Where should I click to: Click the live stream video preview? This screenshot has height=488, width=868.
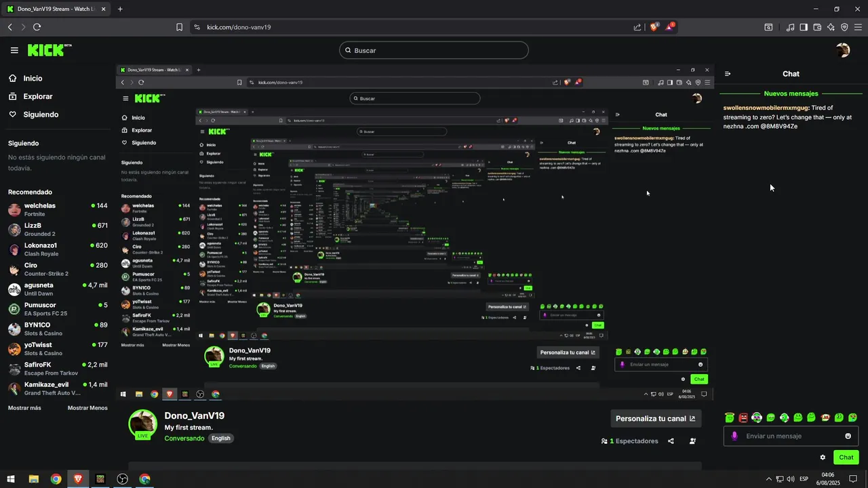pyautogui.click(x=414, y=233)
